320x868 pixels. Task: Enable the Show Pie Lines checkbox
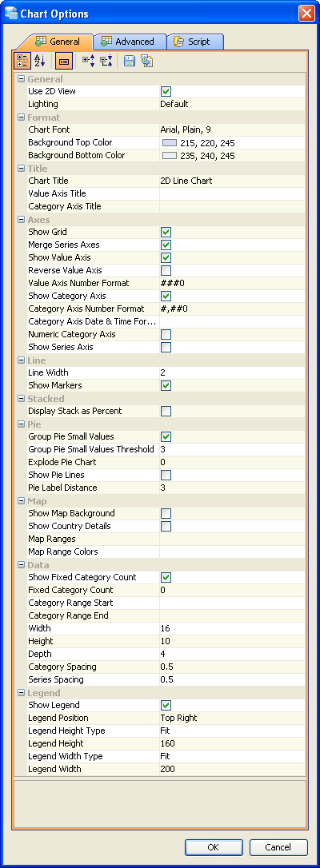click(x=166, y=476)
